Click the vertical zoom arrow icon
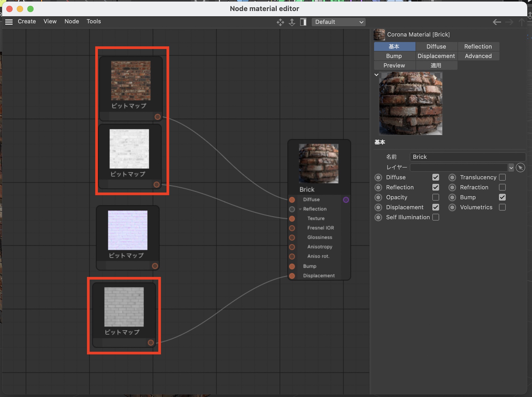The image size is (532, 397). pyautogui.click(x=292, y=22)
